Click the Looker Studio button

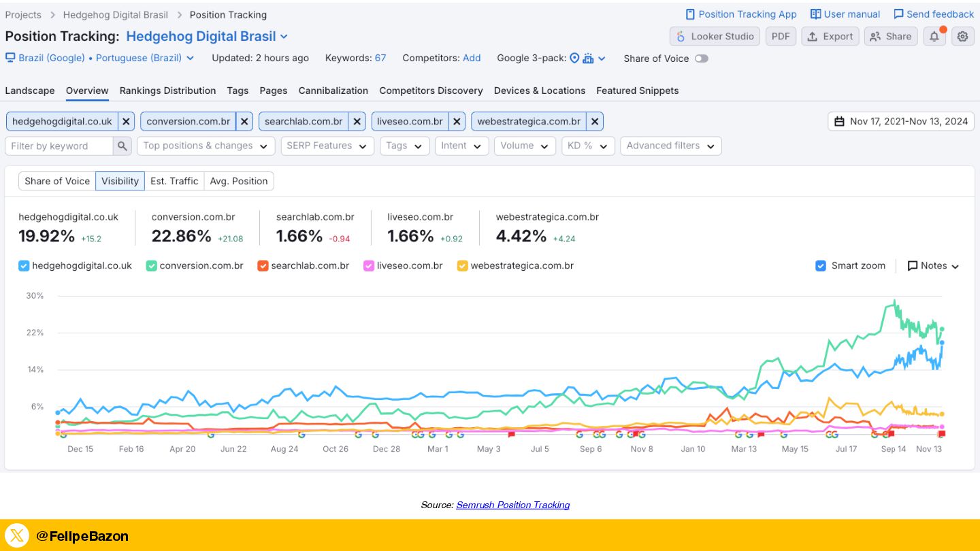click(x=715, y=37)
